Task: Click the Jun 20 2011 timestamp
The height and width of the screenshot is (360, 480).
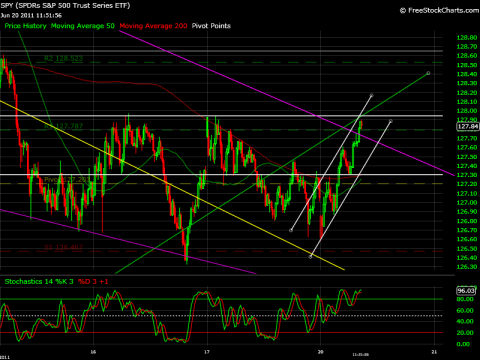Action: 31,15
